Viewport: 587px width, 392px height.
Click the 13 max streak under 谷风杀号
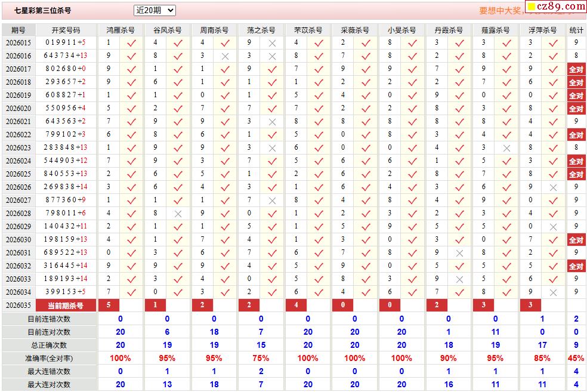tap(168, 384)
